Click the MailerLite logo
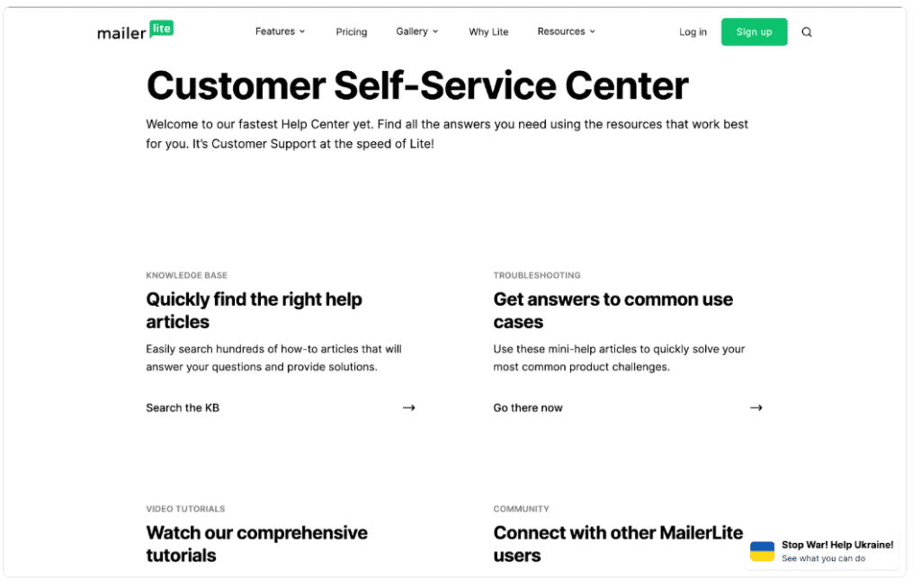Viewport: 921px width, 588px height. click(x=135, y=31)
